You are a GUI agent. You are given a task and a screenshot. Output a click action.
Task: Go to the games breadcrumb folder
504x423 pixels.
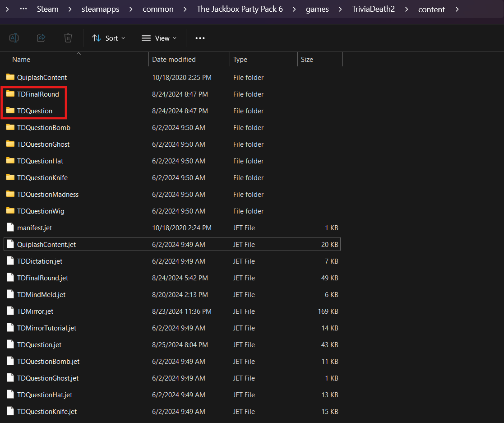[x=317, y=9]
